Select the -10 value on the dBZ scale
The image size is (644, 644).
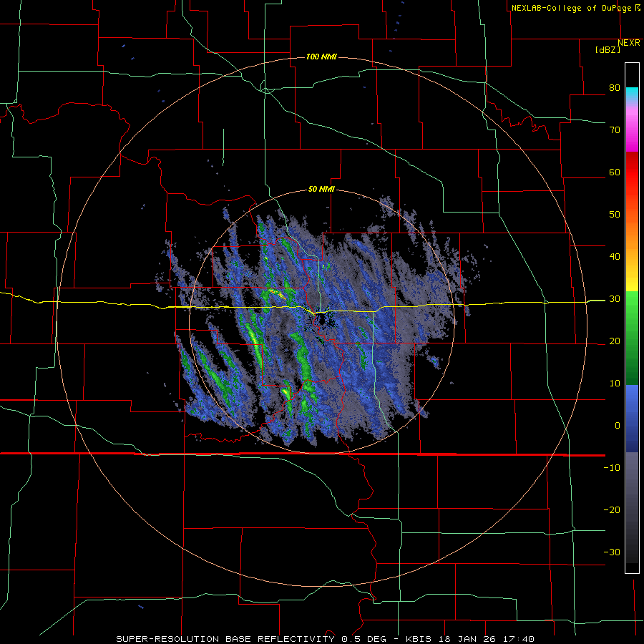pyautogui.click(x=612, y=468)
